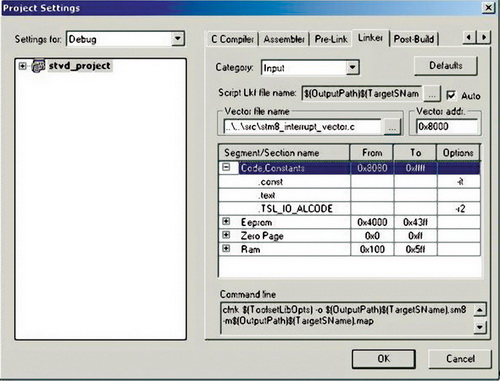Click the 0x100 Ram From cell
Viewport: 500px width, 381px height.
(x=372, y=249)
